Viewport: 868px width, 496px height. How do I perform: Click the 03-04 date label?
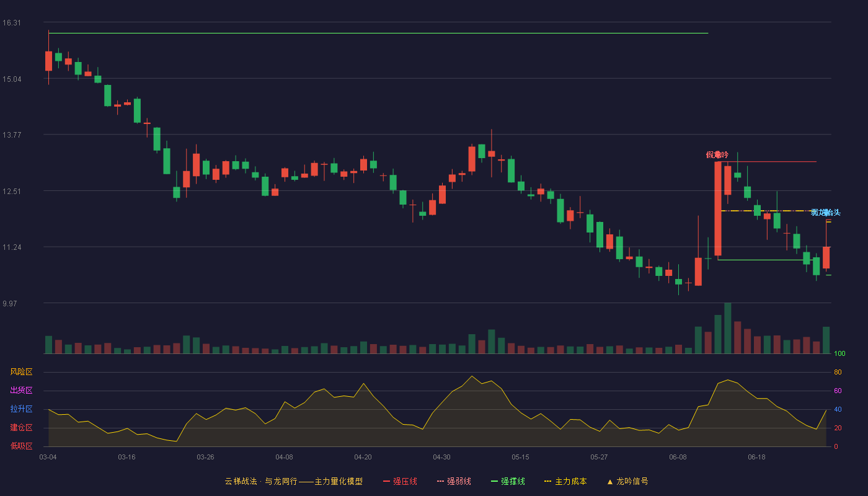click(48, 457)
